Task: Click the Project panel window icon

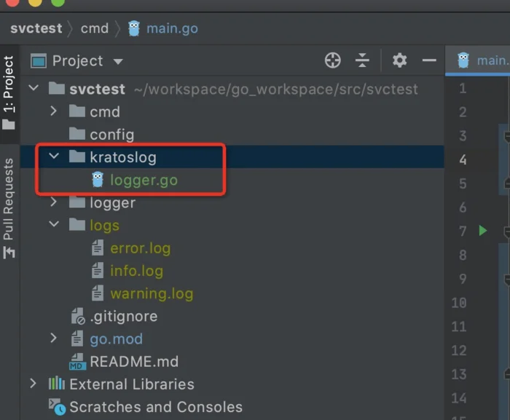Action: click(x=39, y=61)
